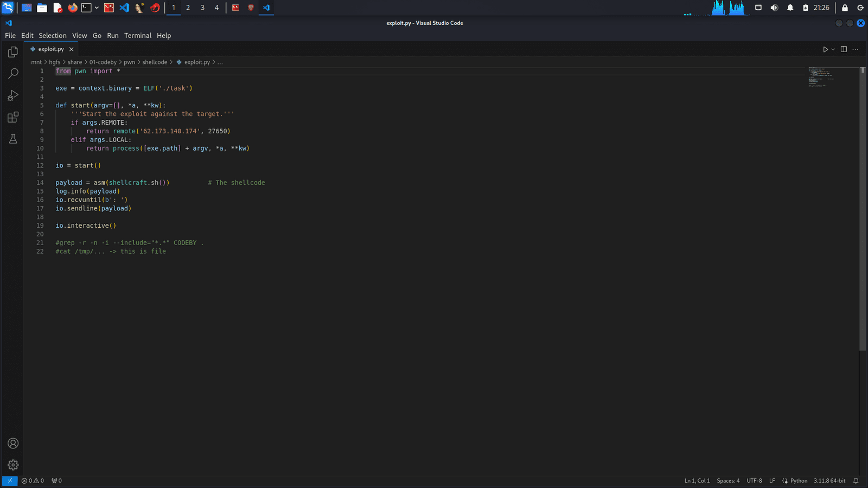Open the Edit menu
Image resolution: width=868 pixels, height=488 pixels.
[27, 36]
